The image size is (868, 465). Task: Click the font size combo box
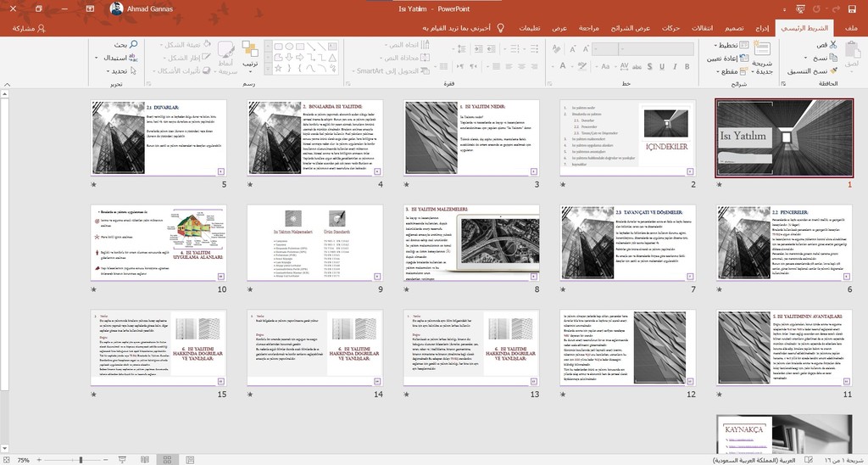605,49
